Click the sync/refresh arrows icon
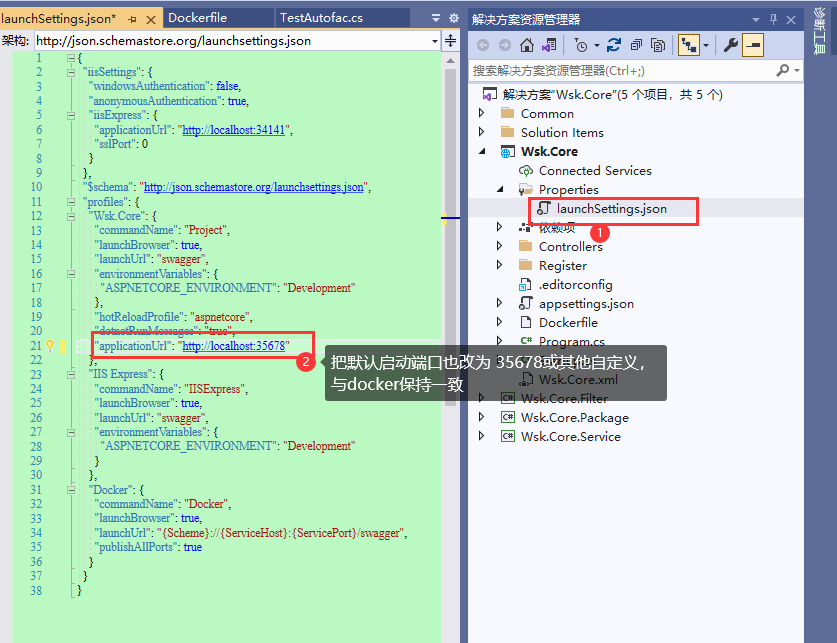 614,45
